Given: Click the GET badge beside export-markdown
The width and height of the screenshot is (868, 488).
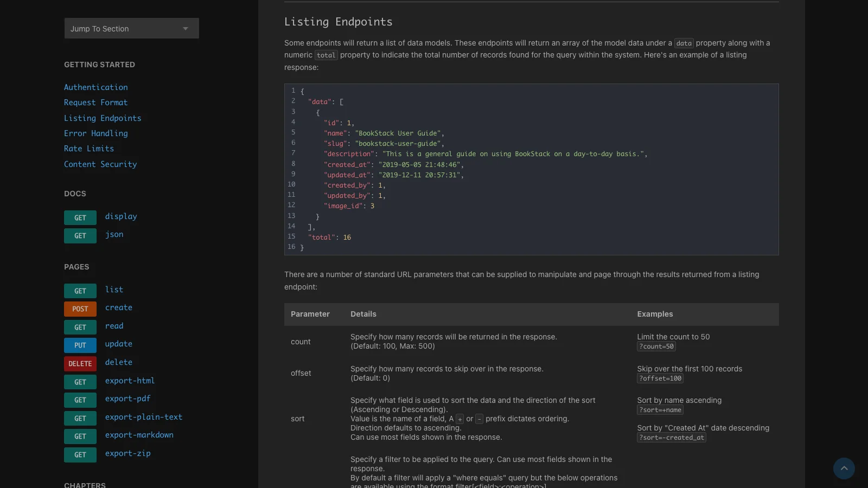Looking at the screenshot, I should pyautogui.click(x=80, y=436).
